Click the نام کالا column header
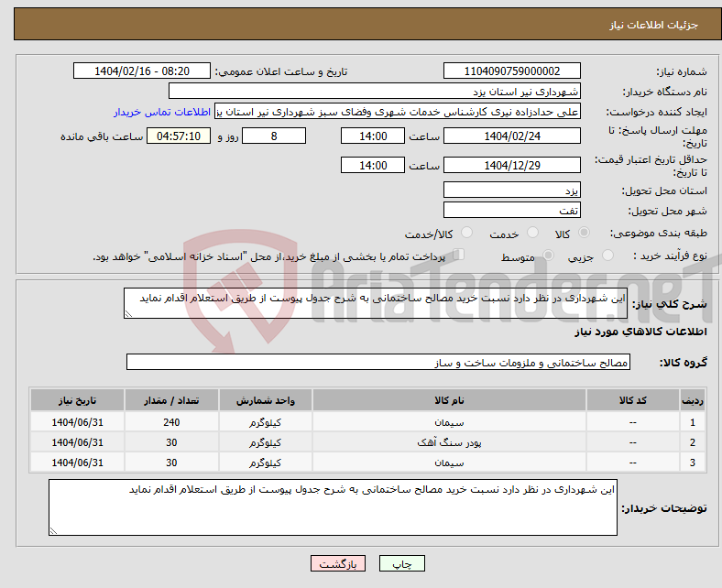This screenshot has height=588, width=722. point(449,400)
